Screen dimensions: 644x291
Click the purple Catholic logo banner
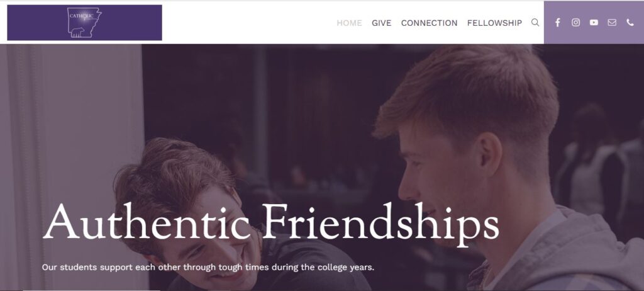click(85, 23)
